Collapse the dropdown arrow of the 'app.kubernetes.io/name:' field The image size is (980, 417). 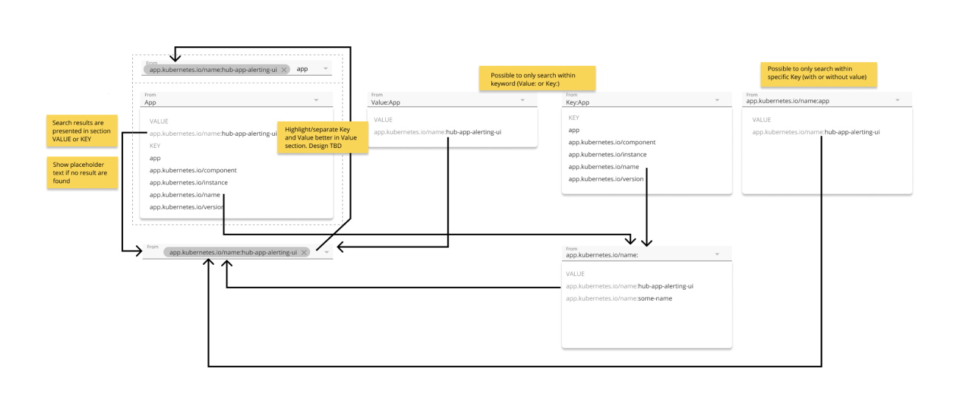click(x=717, y=254)
